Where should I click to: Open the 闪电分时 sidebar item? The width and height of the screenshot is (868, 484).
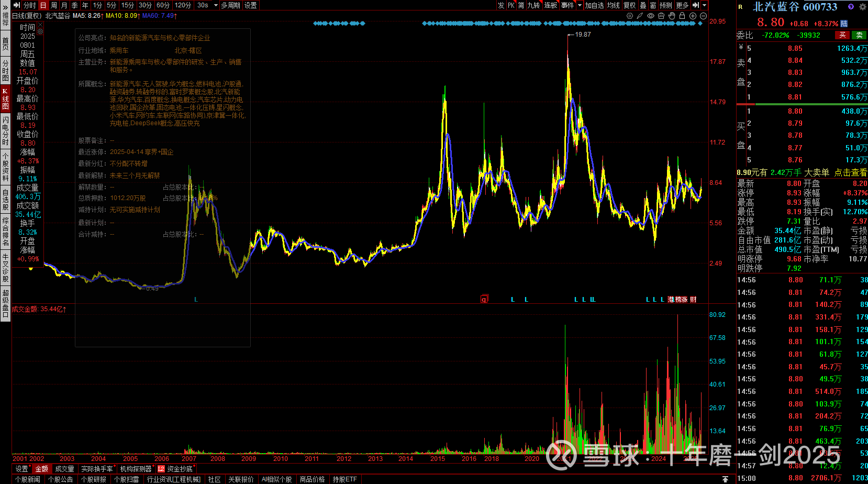[5, 131]
